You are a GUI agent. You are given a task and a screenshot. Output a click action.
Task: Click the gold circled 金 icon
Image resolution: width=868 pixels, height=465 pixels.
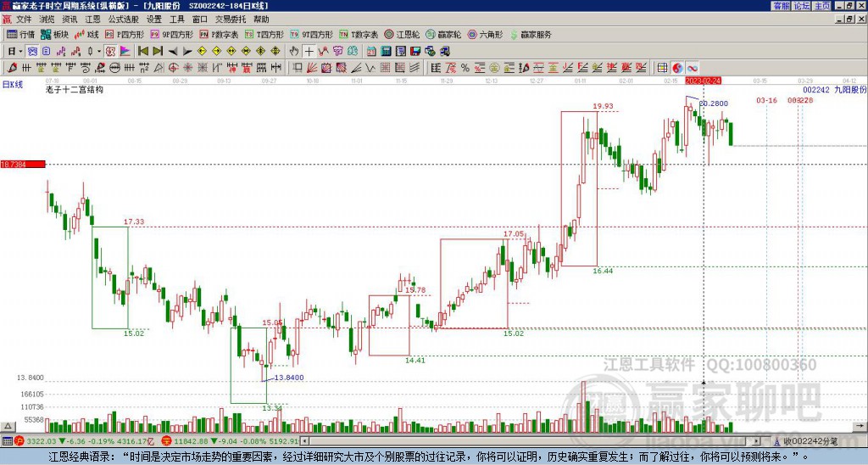click(494, 68)
